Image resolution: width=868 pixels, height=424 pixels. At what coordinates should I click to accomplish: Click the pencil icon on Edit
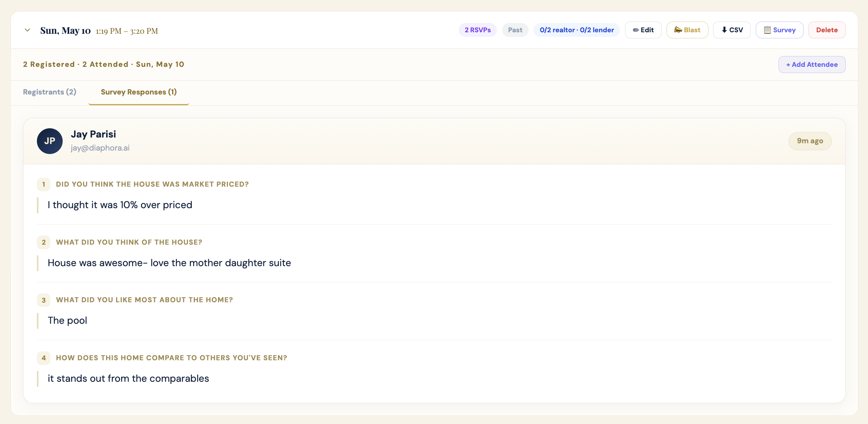click(636, 30)
